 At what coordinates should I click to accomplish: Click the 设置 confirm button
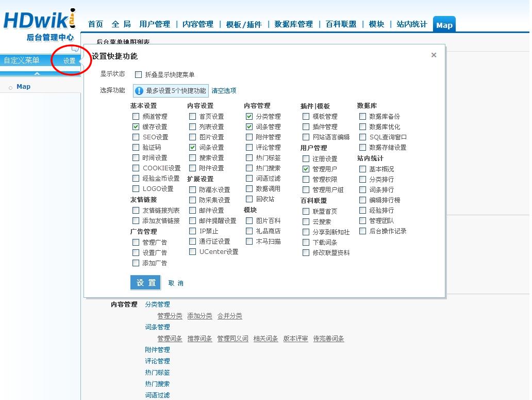(x=146, y=282)
